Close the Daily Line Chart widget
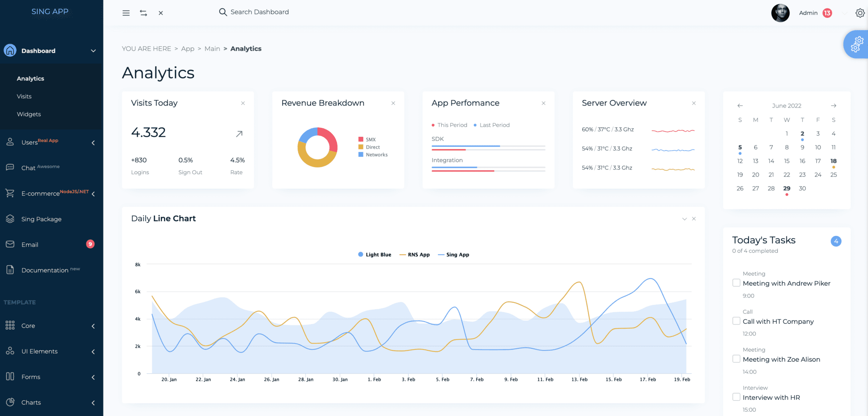The height and width of the screenshot is (416, 868). 694,219
